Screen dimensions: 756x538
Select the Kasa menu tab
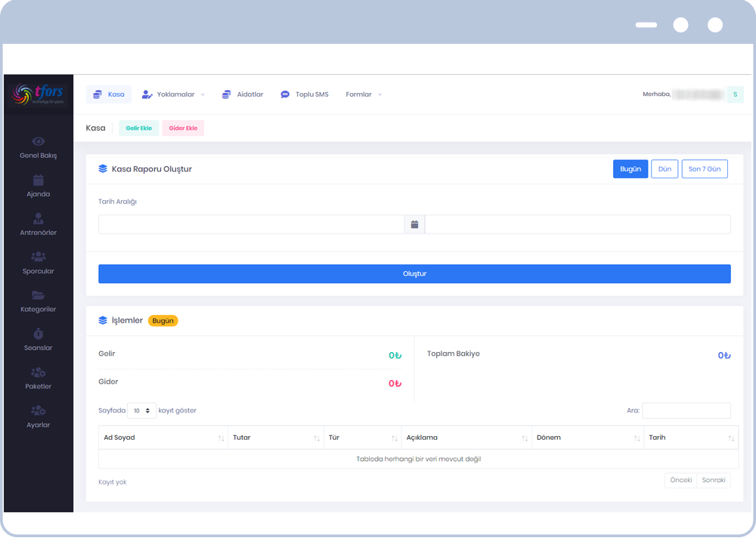[108, 94]
